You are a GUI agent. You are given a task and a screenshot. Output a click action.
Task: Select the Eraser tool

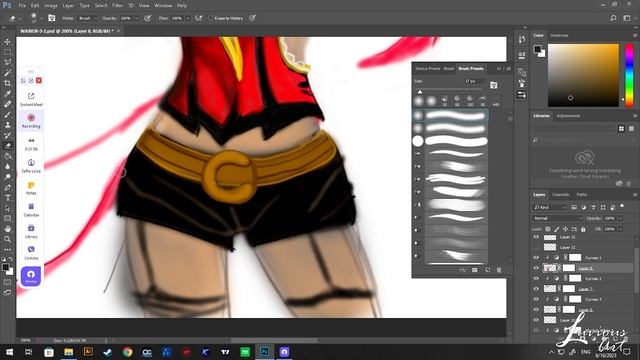coord(7,146)
